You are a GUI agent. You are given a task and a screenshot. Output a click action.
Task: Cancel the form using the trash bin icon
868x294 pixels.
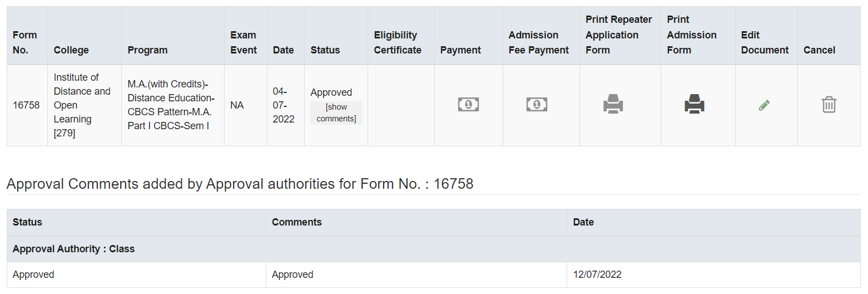point(829,104)
